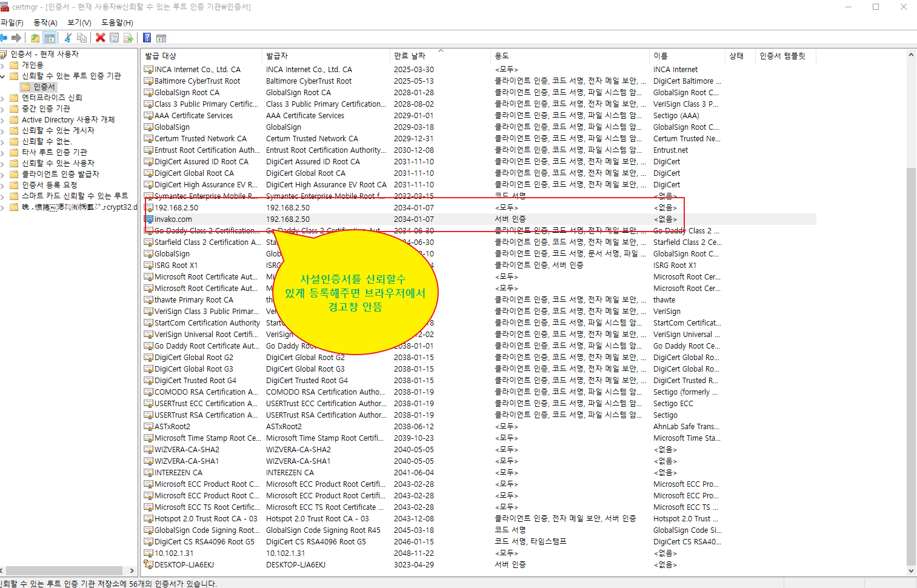Image resolution: width=917 pixels, height=588 pixels.
Task: Select the ASTxRoot2 certificate icon
Action: (148, 427)
